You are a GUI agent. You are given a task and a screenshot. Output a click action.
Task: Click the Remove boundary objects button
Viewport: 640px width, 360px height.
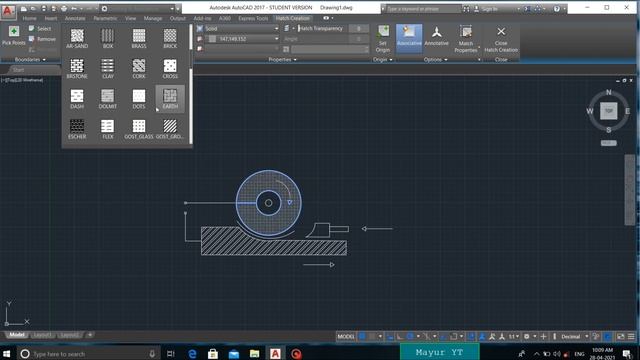pyautogui.click(x=42, y=39)
